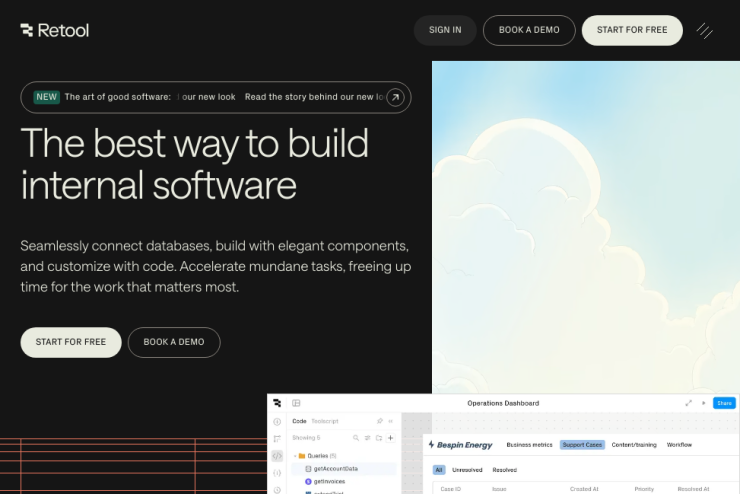Click the Resolved At column header
The height and width of the screenshot is (494, 740).
(x=693, y=489)
